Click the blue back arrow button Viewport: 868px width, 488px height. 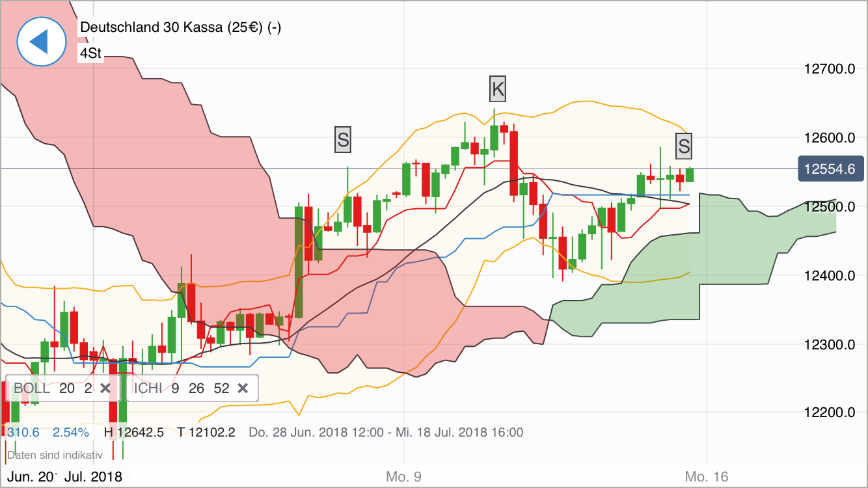pos(42,41)
